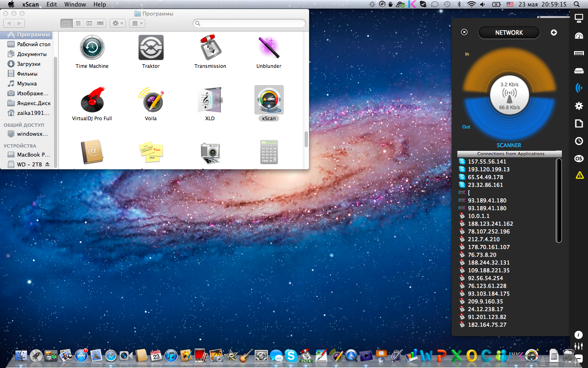
Task: Select the memory RAM icon in xScan sidebar
Action: (579, 53)
